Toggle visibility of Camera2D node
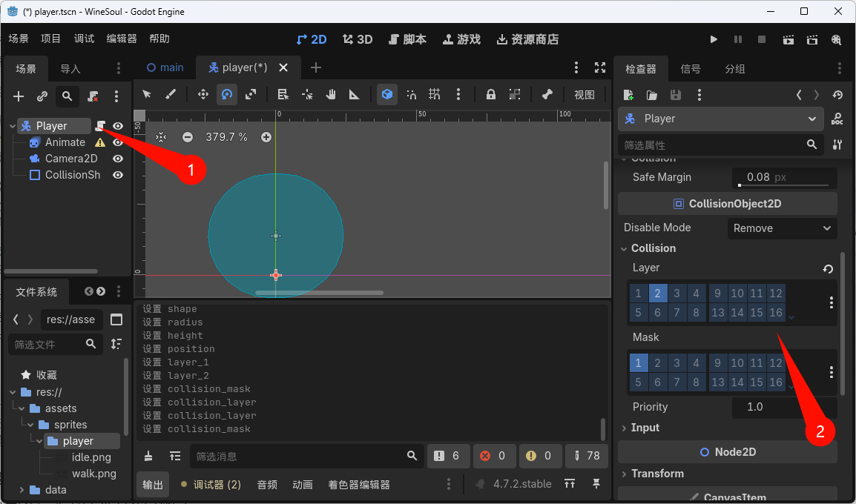 coord(118,159)
